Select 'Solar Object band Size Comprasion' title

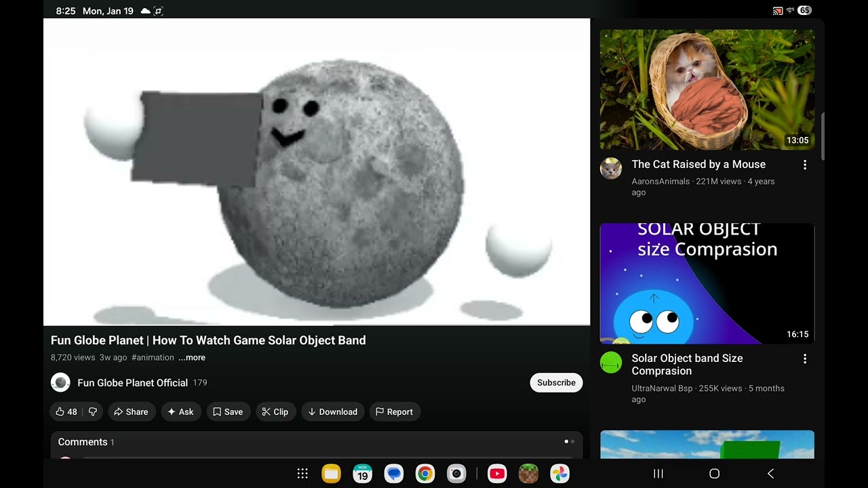coord(687,364)
